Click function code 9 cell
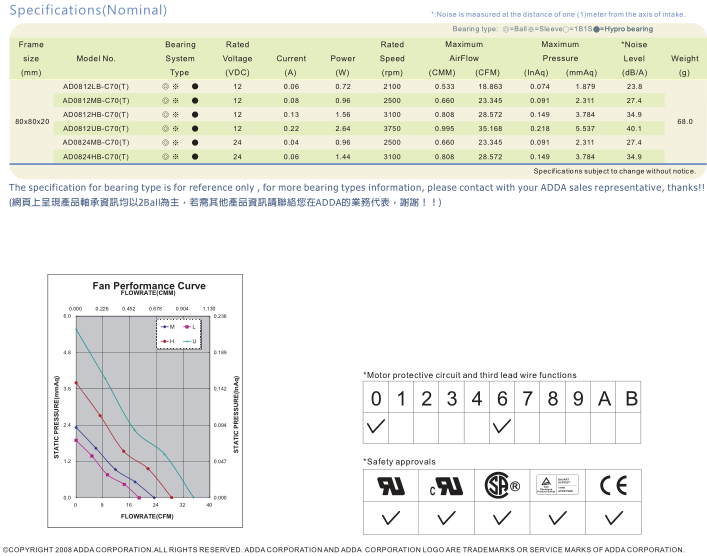Screen dimensions: 707x556 pyautogui.click(x=578, y=399)
